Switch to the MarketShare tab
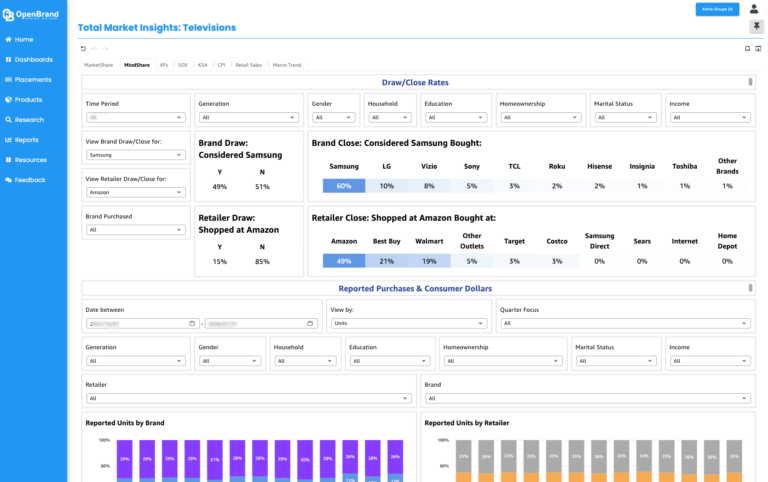Screen dimensions: 768x482 98,65
